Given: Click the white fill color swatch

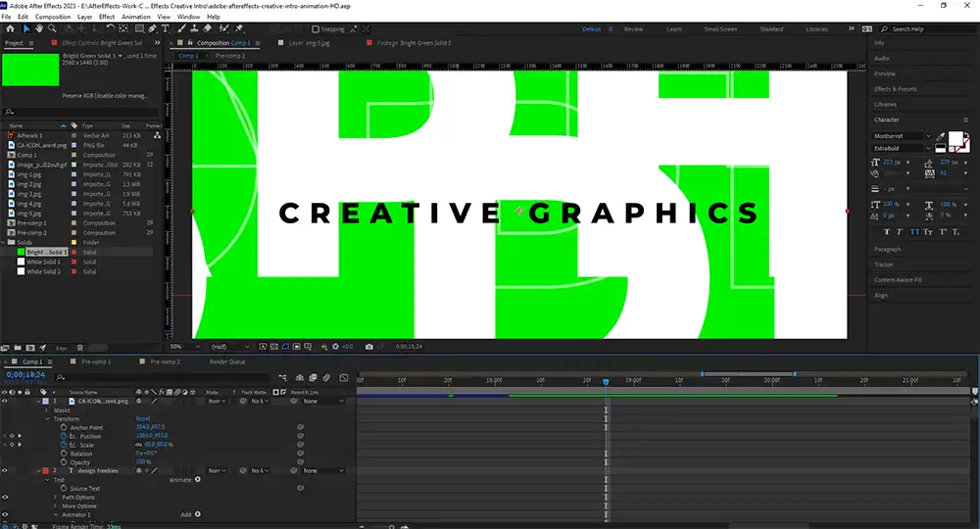Looking at the screenshot, I should (956, 140).
